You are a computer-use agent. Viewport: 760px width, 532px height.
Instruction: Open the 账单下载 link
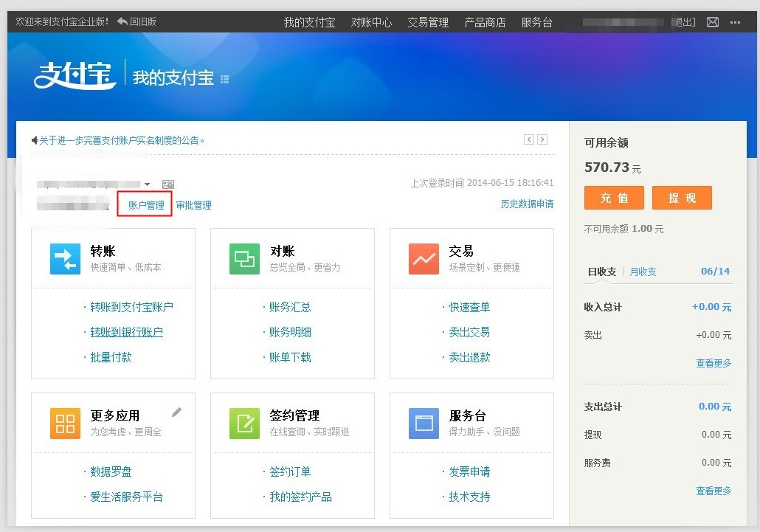(x=290, y=358)
